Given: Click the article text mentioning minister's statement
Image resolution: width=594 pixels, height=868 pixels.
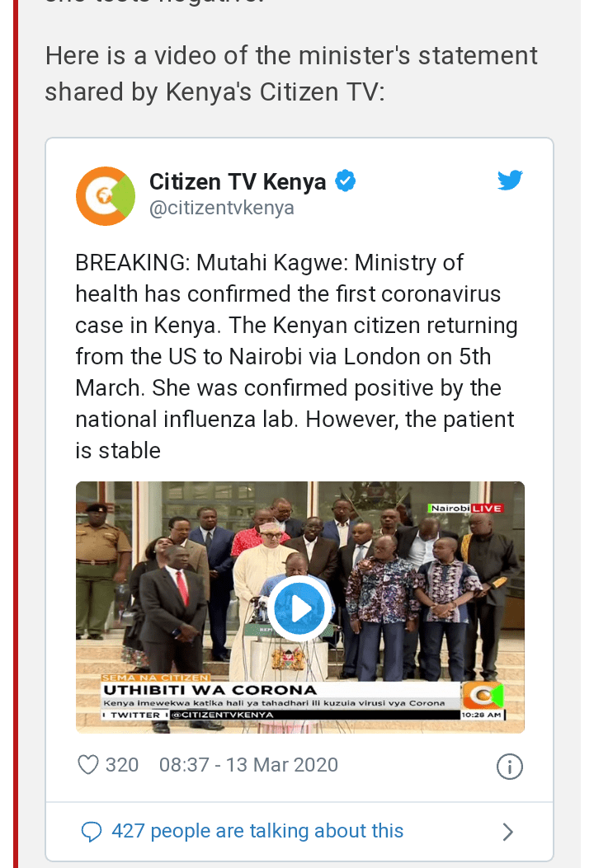Looking at the screenshot, I should click(291, 73).
